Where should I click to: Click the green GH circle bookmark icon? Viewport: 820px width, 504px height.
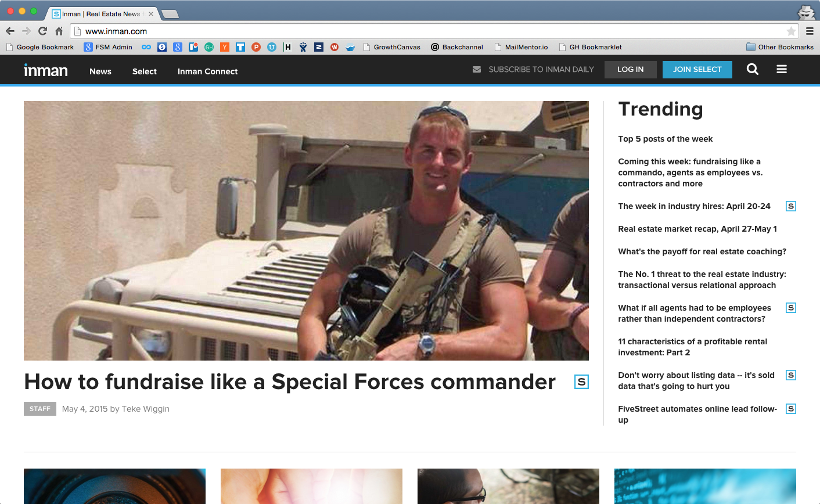(x=209, y=47)
